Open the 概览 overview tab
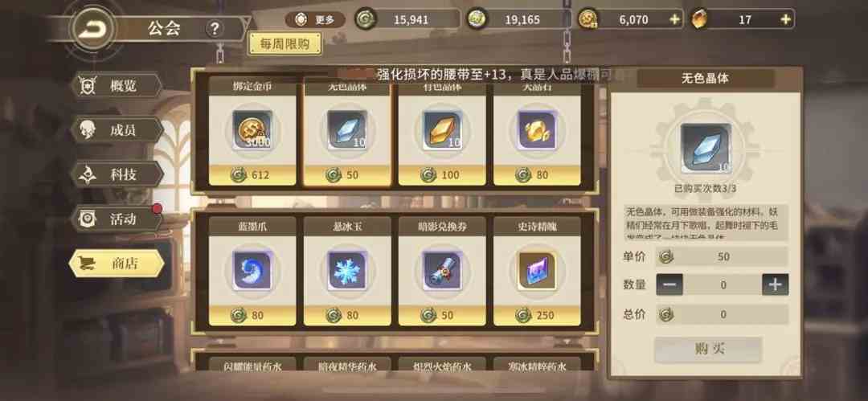 coord(117,87)
